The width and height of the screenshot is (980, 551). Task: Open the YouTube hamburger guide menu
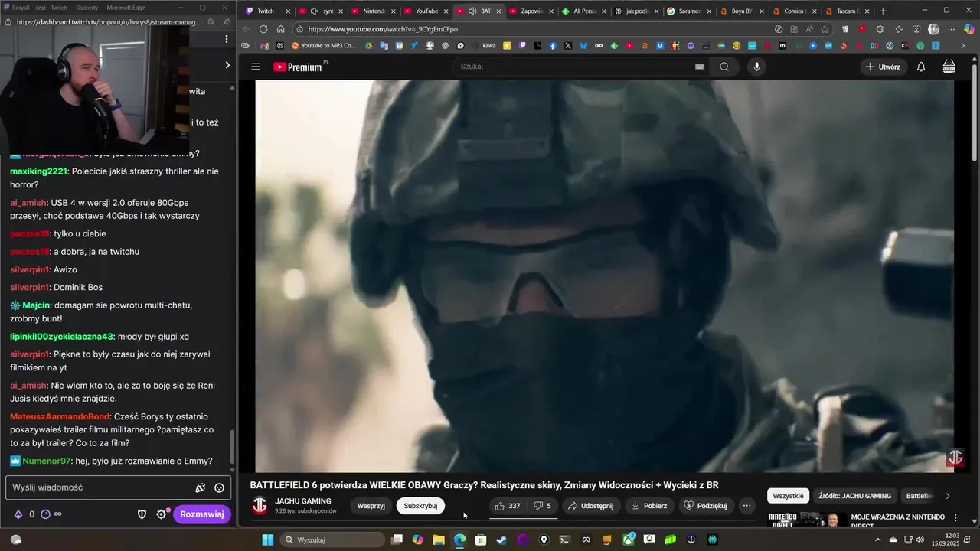(256, 67)
